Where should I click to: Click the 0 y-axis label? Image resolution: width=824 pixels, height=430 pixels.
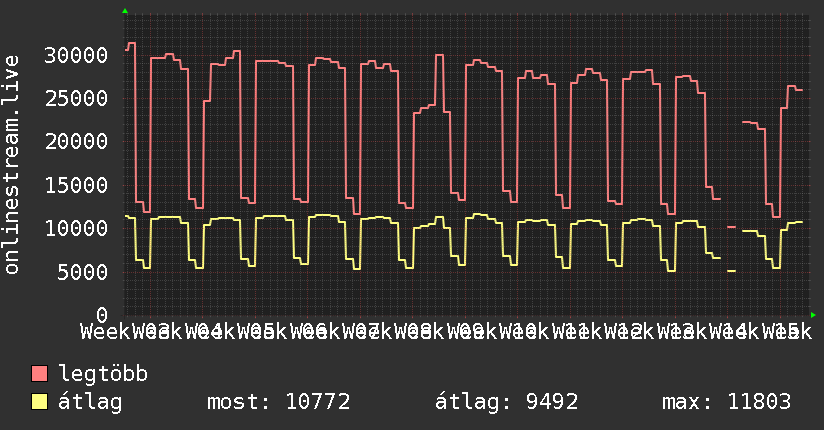tap(102, 315)
